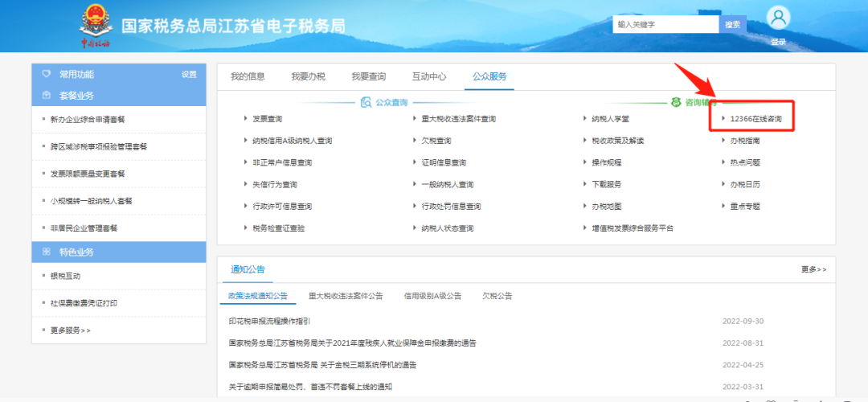Open 重点专题
868x402 pixels.
744,207
